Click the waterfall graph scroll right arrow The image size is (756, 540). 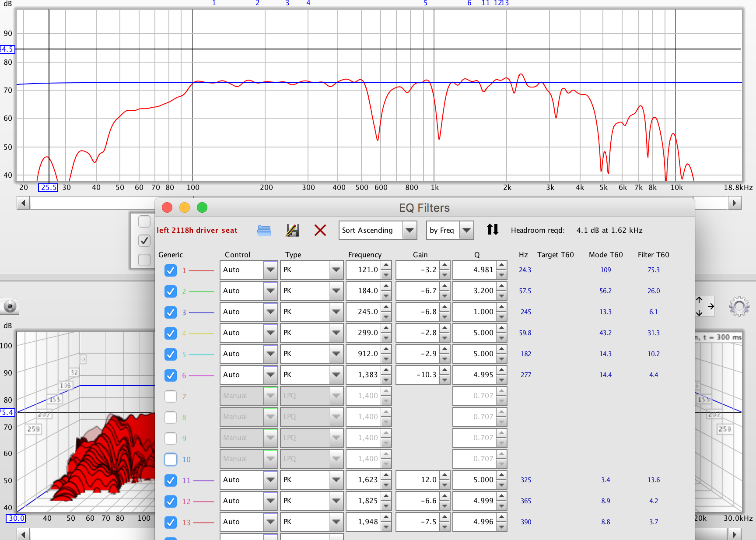point(735,534)
